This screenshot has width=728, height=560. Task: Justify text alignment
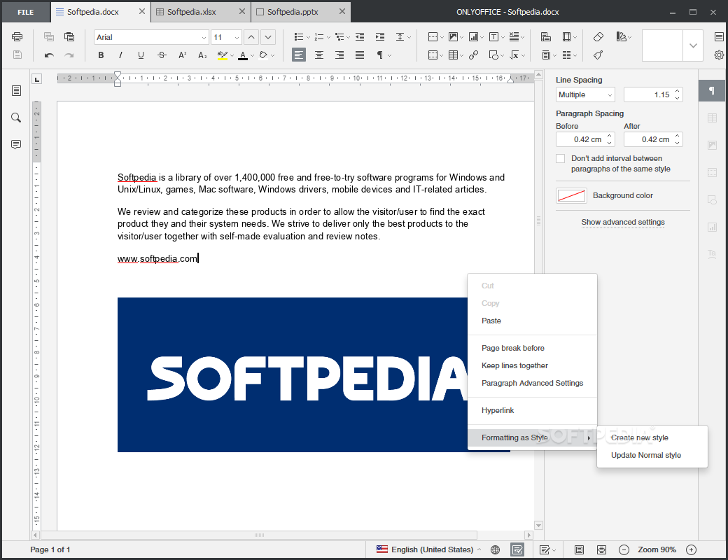click(360, 55)
